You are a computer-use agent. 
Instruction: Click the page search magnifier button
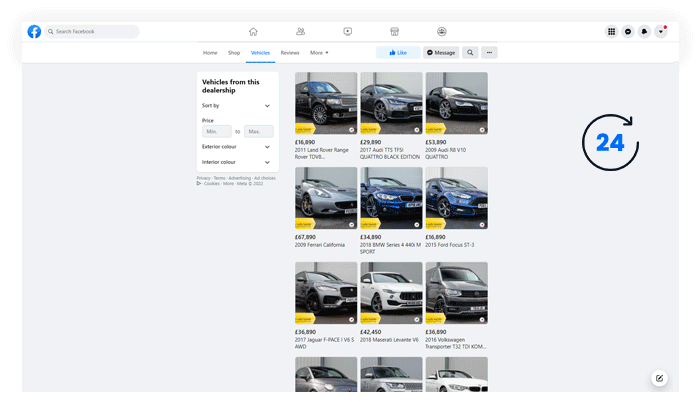(470, 53)
